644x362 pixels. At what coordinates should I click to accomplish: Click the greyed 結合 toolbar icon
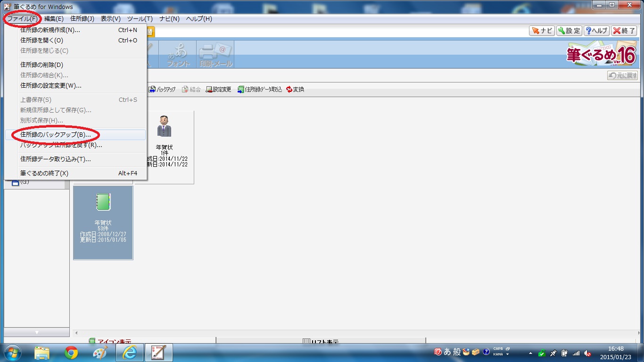click(x=191, y=89)
